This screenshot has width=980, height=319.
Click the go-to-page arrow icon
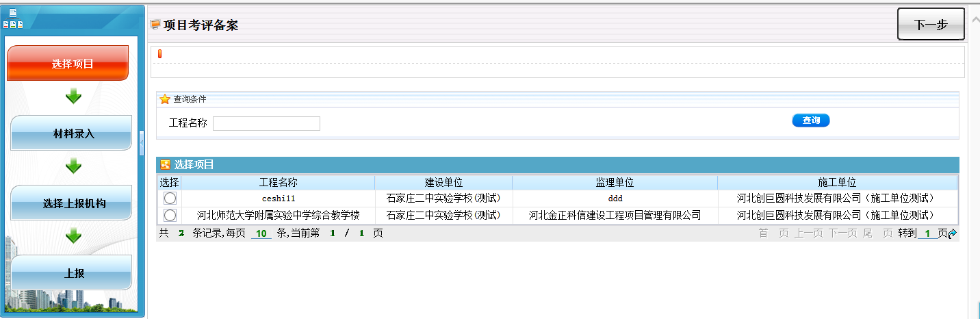click(952, 233)
